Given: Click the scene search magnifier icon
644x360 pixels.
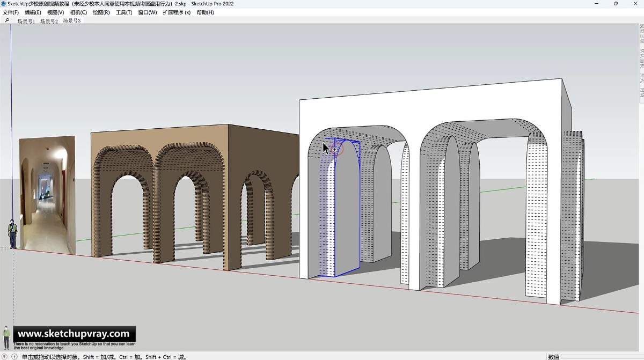Looking at the screenshot, I should (7, 21).
